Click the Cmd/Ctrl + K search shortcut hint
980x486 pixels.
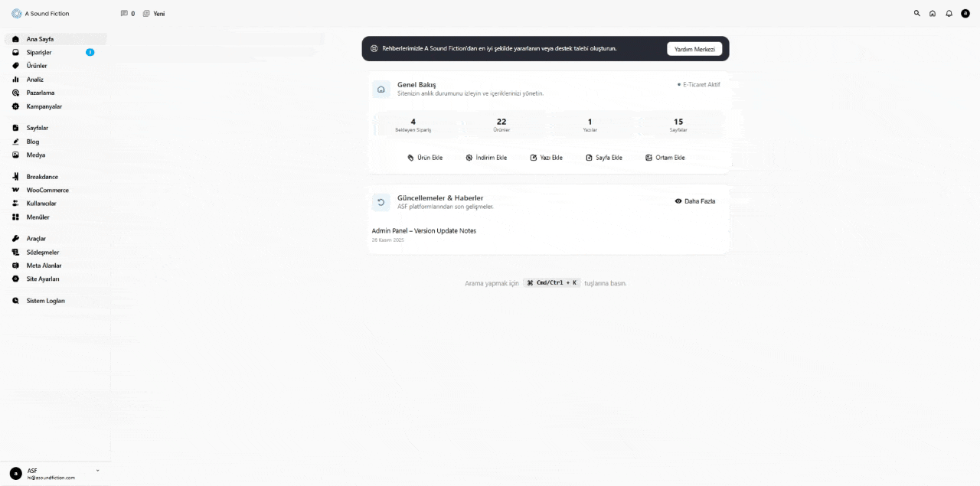pos(552,283)
